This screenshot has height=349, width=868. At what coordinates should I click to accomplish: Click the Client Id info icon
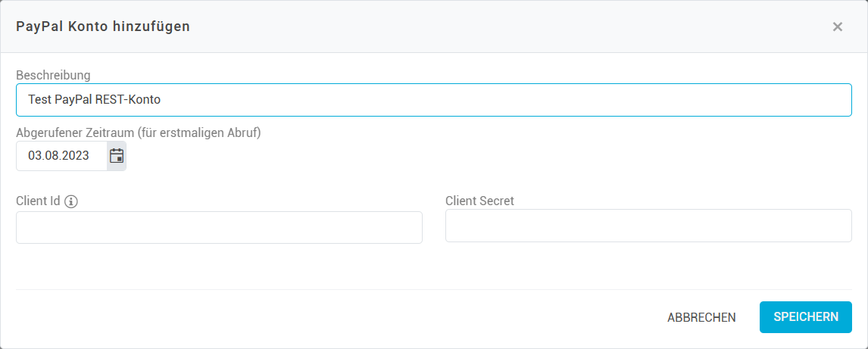pyautogui.click(x=72, y=201)
